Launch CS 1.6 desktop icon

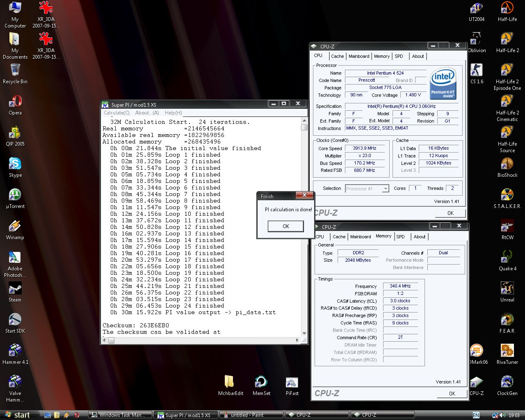(477, 74)
